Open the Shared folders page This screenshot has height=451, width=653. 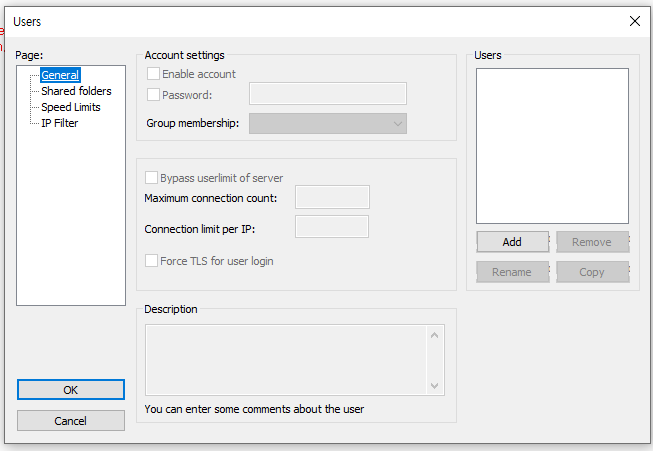76,91
